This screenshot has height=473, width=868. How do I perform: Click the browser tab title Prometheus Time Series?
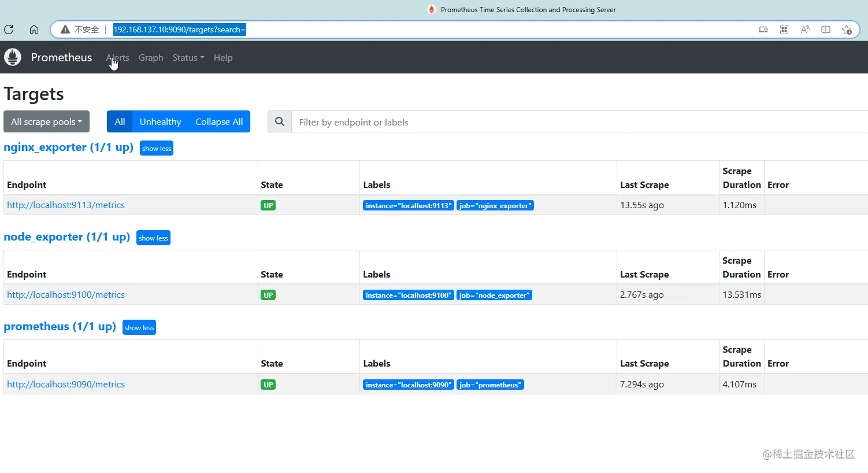(x=528, y=10)
